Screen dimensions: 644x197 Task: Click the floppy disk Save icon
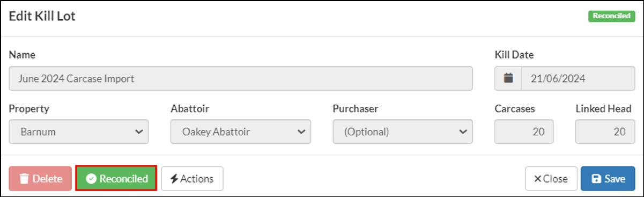pyautogui.click(x=596, y=179)
